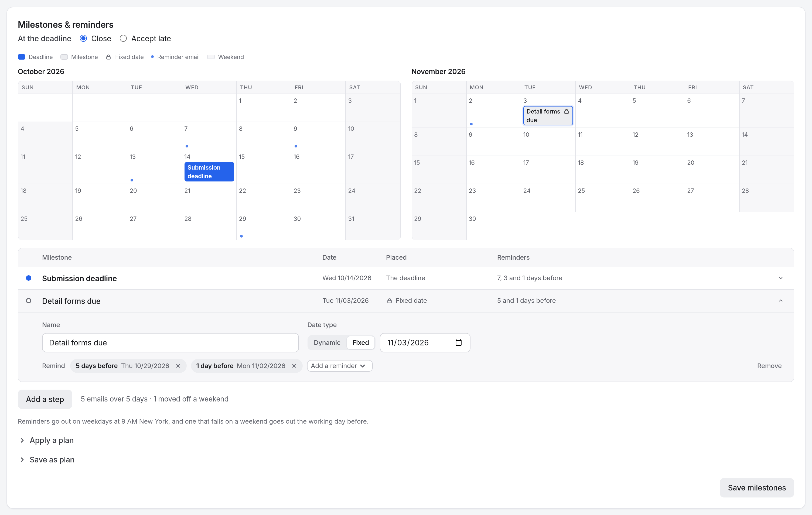The width and height of the screenshot is (812, 515).
Task: Click the October 21 calendar day cell
Action: coord(209,198)
